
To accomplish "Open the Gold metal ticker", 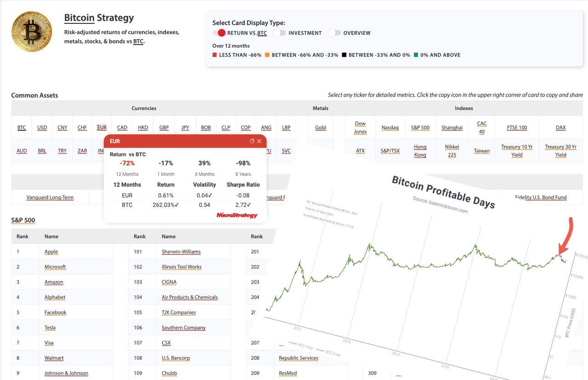I will (321, 128).
